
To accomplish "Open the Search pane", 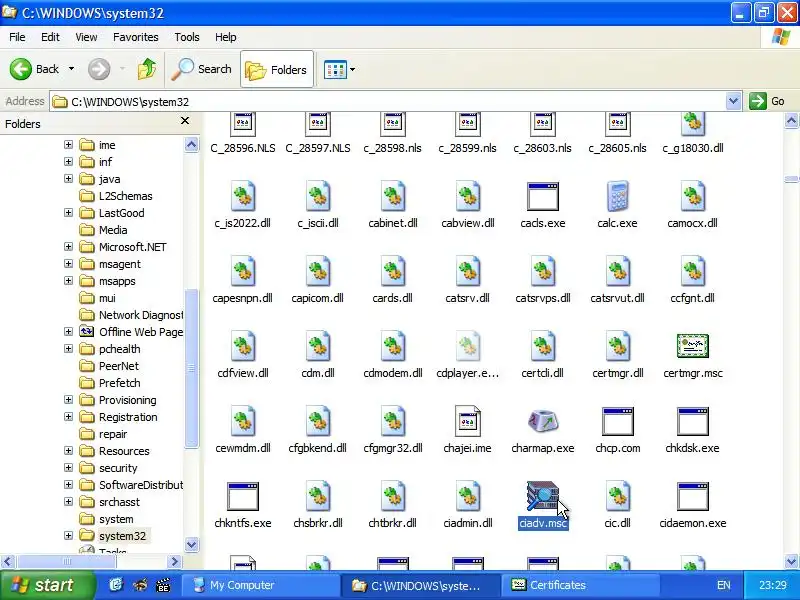I will click(x=202, y=69).
